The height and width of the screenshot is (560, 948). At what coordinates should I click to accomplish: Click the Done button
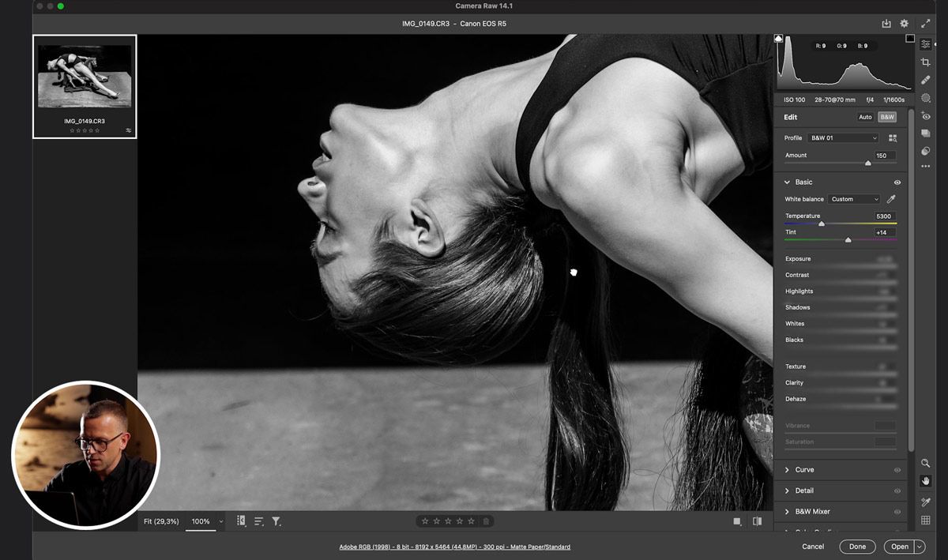coord(858,547)
